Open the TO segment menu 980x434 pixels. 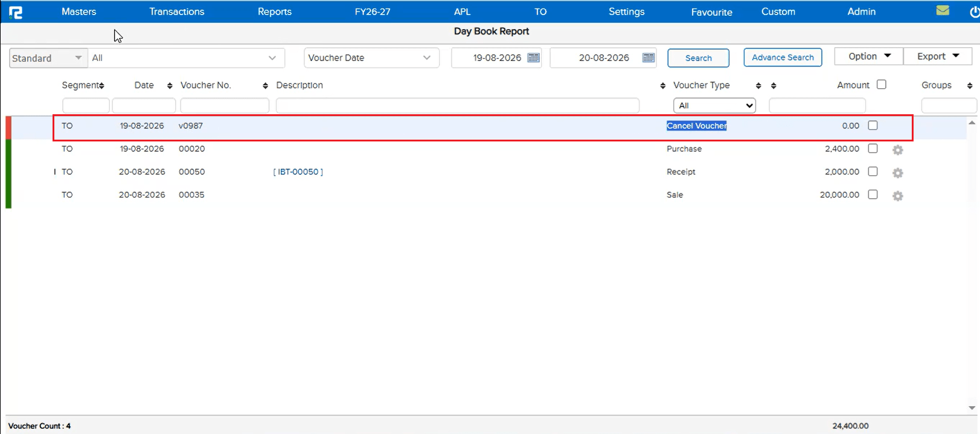click(x=540, y=11)
